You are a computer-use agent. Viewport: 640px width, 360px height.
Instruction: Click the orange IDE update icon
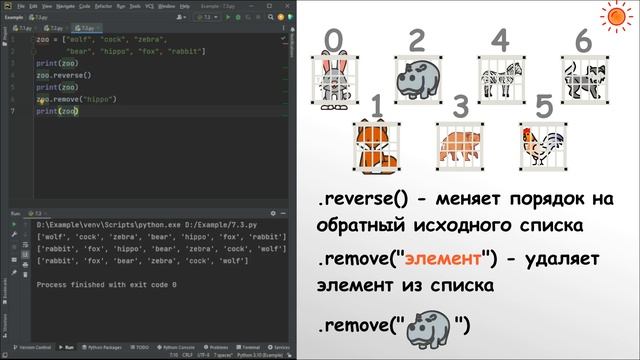coord(281,17)
